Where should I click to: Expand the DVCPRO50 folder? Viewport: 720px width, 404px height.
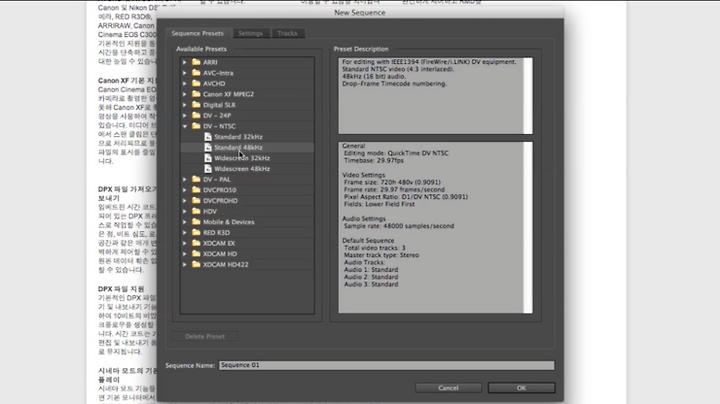pos(185,190)
